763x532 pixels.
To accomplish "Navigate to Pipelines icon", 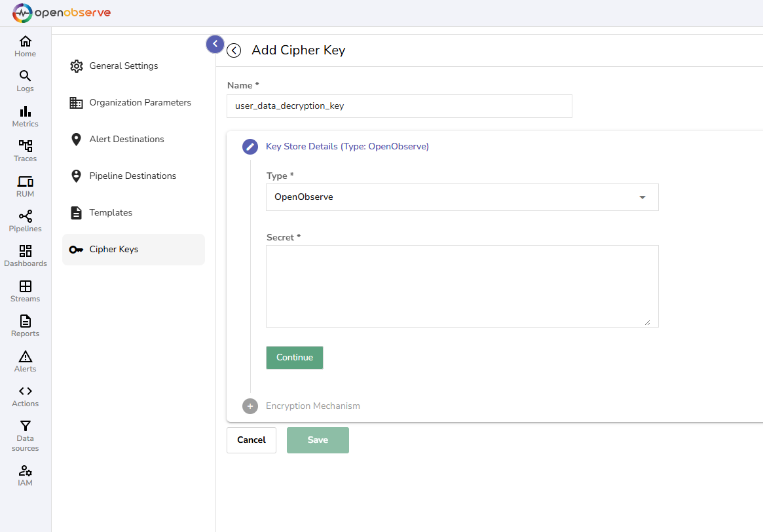I will coord(25,216).
